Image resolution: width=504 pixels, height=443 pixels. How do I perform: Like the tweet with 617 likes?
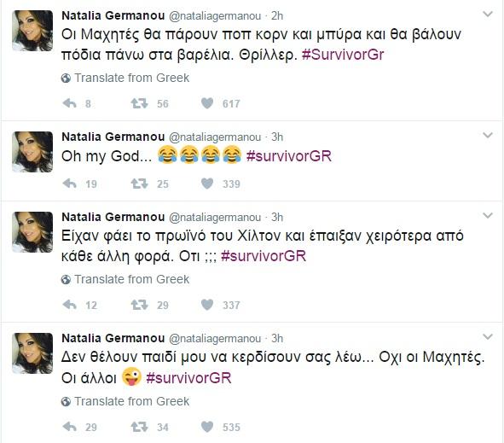coord(207,103)
